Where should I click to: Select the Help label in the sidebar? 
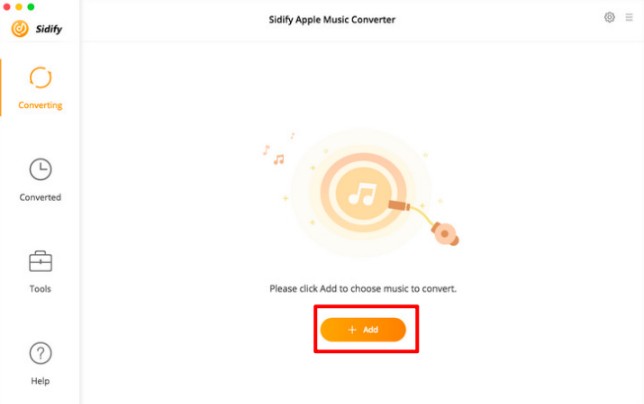click(x=40, y=381)
